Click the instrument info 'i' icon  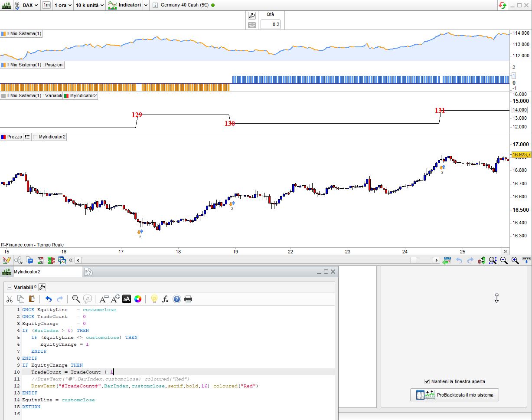click(x=155, y=5)
